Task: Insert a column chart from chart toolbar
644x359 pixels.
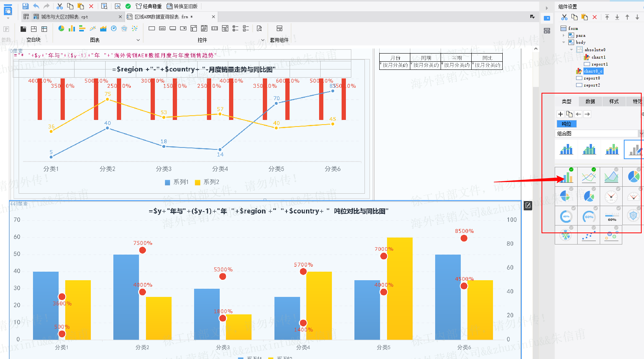Action: click(72, 28)
